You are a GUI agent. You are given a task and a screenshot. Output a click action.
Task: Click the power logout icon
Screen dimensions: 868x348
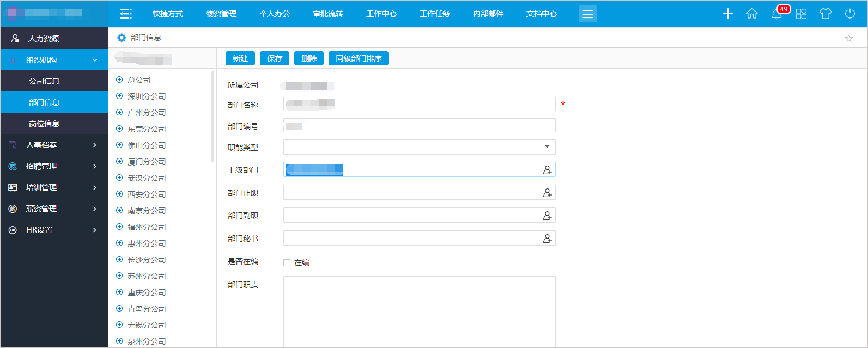point(850,14)
